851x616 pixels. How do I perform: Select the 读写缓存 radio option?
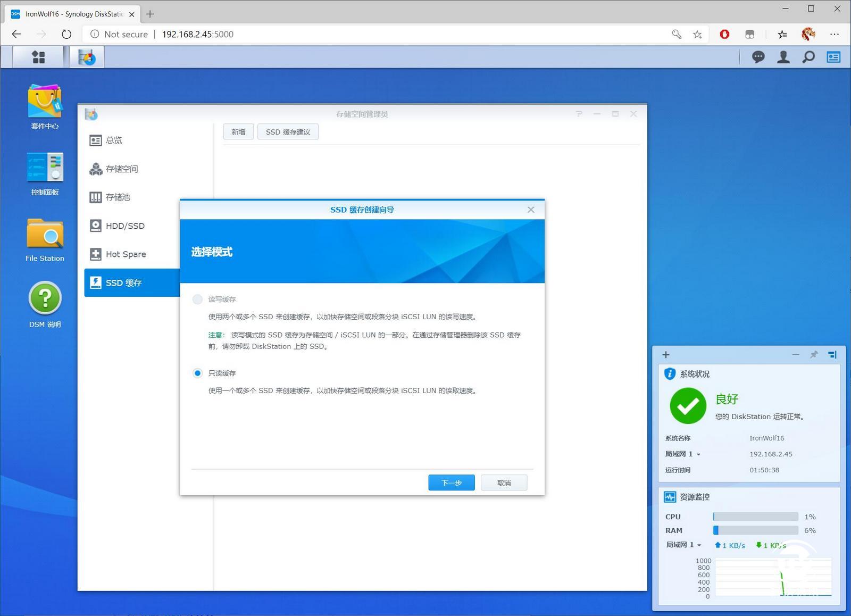point(197,299)
